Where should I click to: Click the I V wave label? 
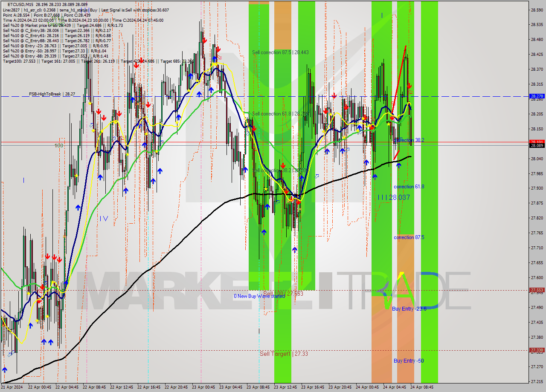(x=104, y=219)
